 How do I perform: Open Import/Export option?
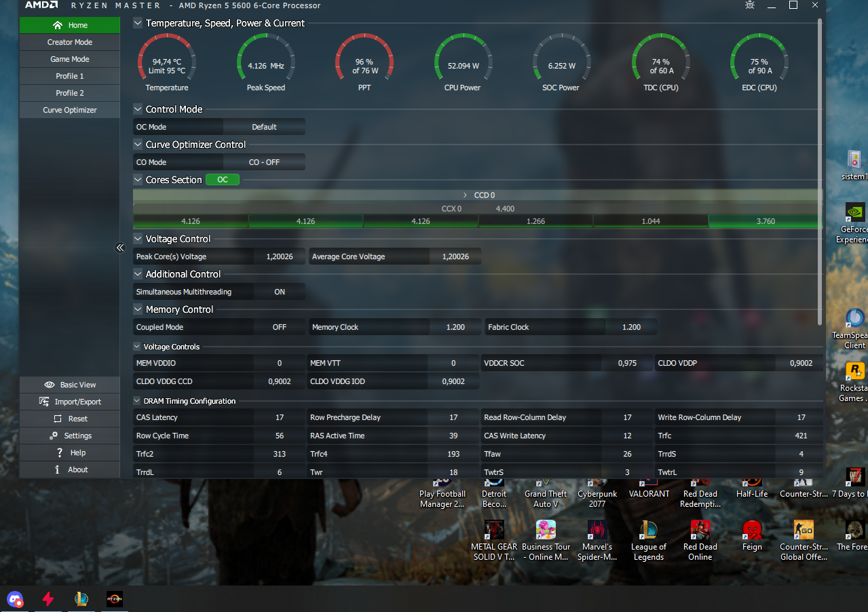(70, 402)
